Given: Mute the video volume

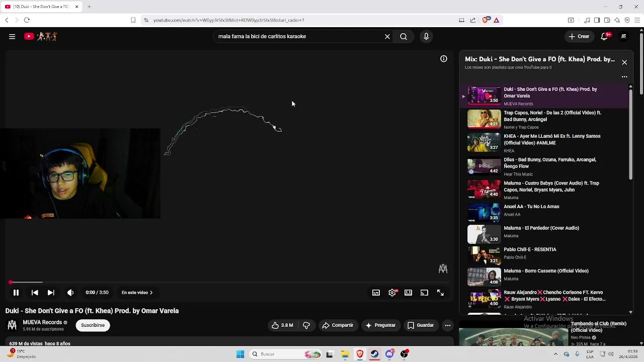Looking at the screenshot, I should 70,293.
